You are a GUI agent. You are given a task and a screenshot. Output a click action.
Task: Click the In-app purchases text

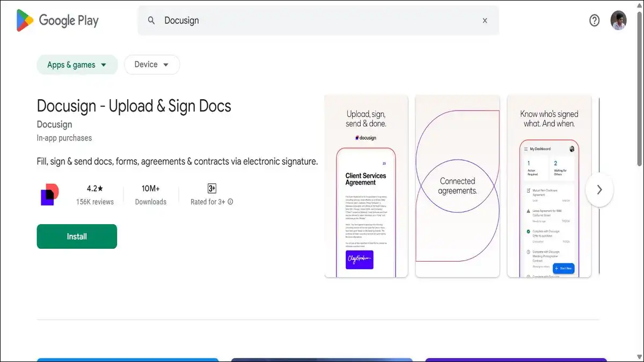coord(64,138)
